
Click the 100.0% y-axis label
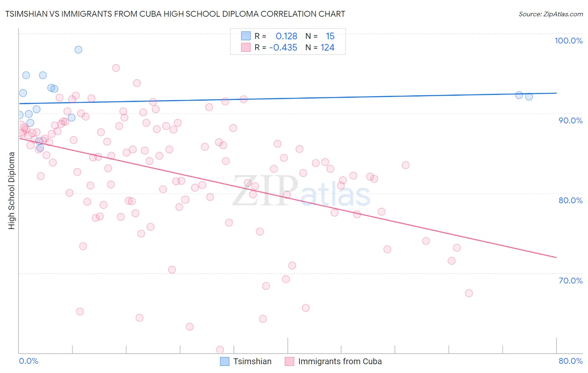click(x=568, y=41)
